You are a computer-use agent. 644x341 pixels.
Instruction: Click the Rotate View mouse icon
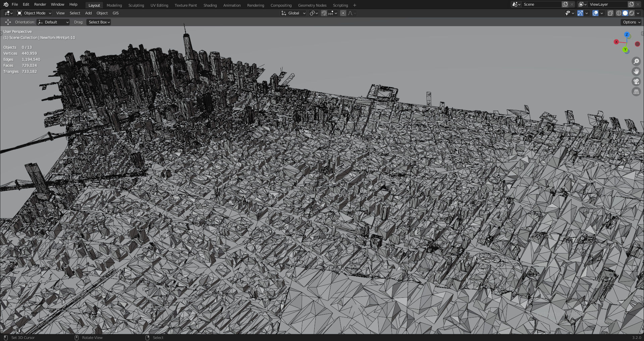pos(76,338)
